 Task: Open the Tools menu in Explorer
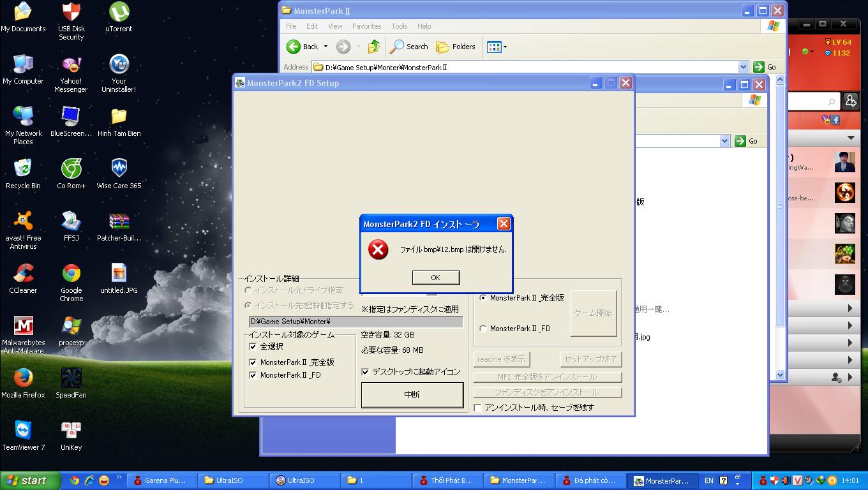pyautogui.click(x=399, y=26)
